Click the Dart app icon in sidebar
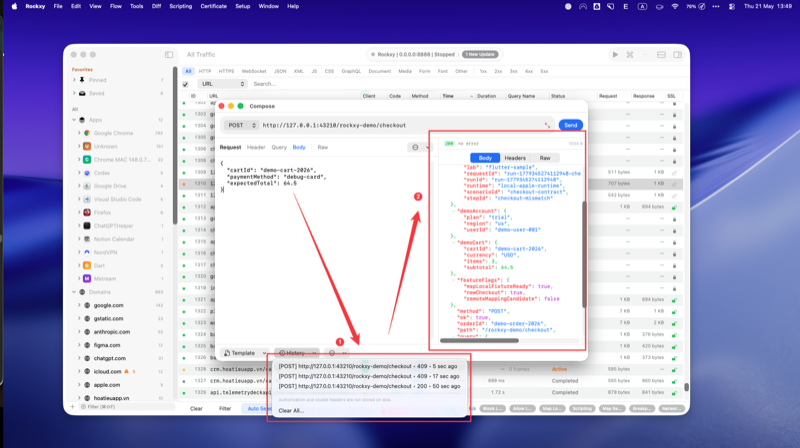The image size is (800, 448). [x=87, y=266]
